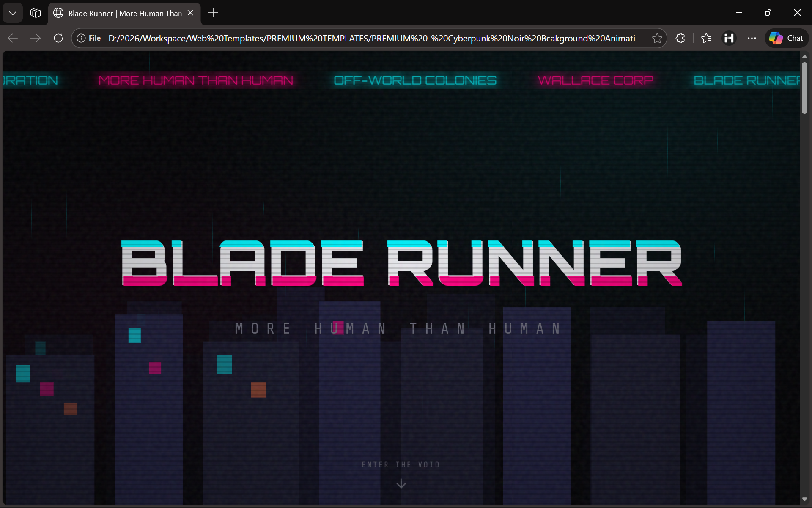This screenshot has width=812, height=508.
Task: Click the H extension icon in toolbar
Action: coord(729,38)
